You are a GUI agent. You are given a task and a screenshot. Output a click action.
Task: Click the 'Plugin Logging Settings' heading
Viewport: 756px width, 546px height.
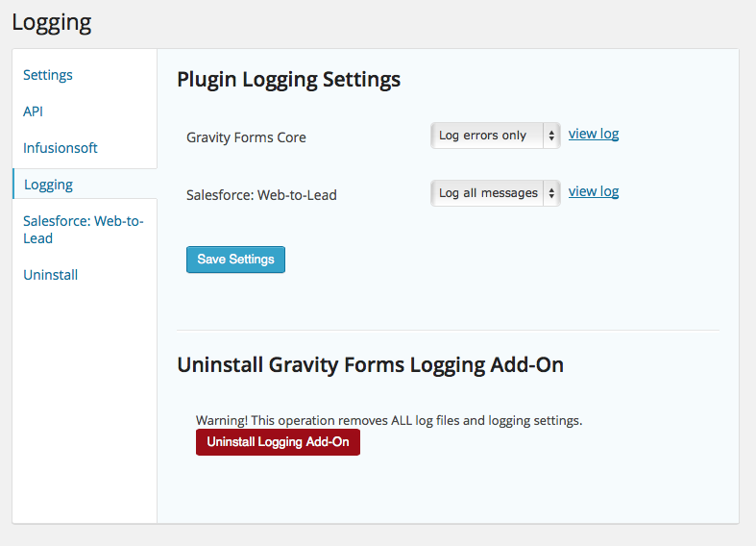pos(288,80)
